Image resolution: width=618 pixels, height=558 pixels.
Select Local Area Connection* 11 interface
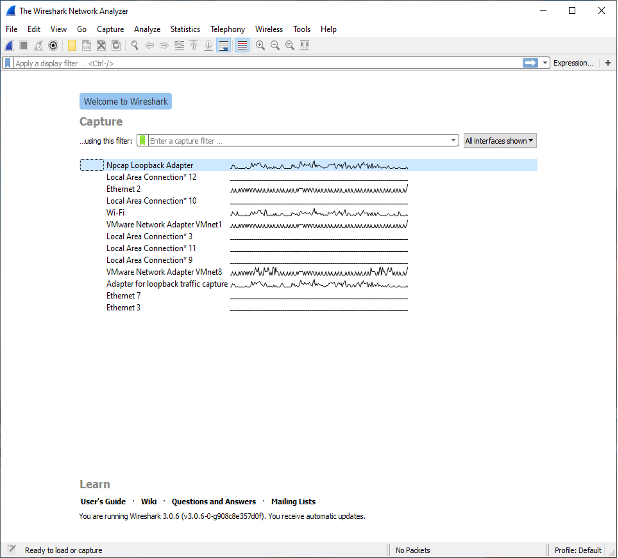coord(308,248)
